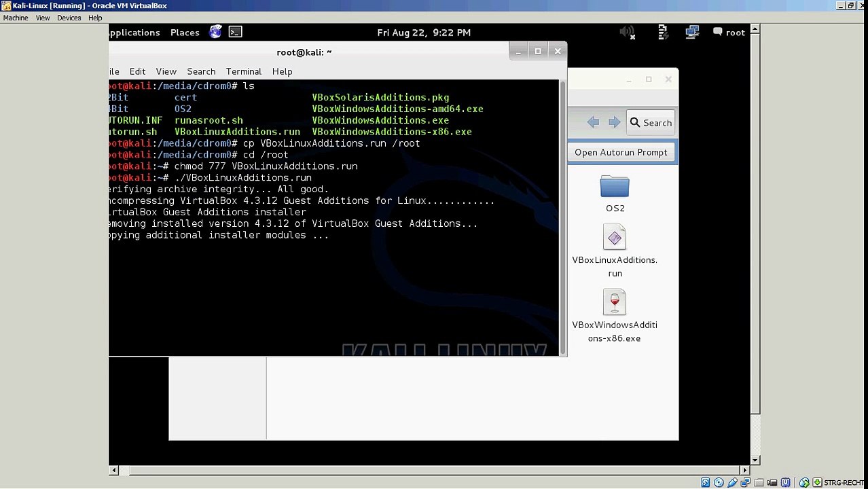
Task: Click terminal title 'root@kali: ~'
Action: (x=304, y=52)
